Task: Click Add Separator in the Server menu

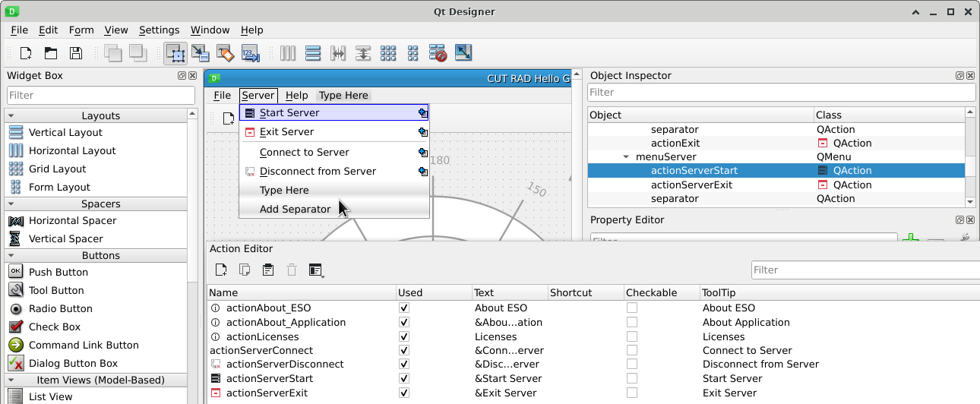Action: pyautogui.click(x=295, y=210)
